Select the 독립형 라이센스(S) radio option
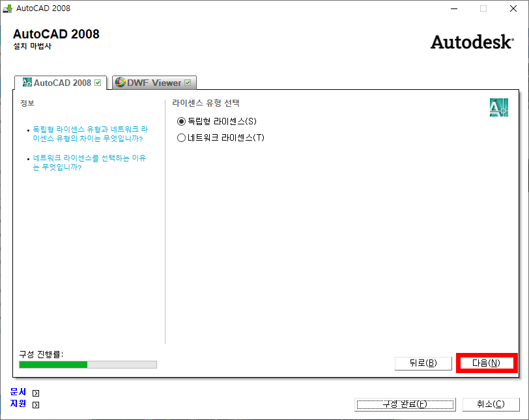Image resolution: width=529 pixels, height=420 pixels. tap(216, 121)
